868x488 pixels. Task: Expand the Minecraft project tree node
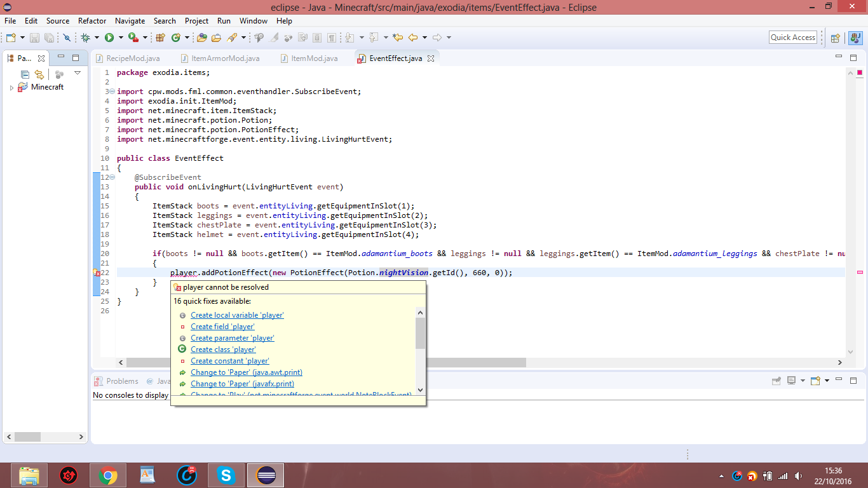pos(11,88)
